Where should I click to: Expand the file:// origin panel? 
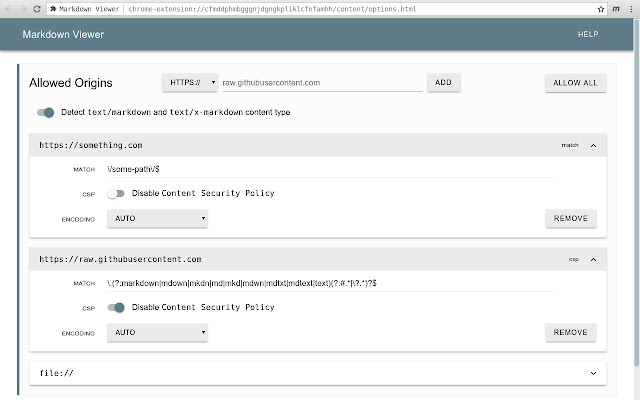click(593, 373)
